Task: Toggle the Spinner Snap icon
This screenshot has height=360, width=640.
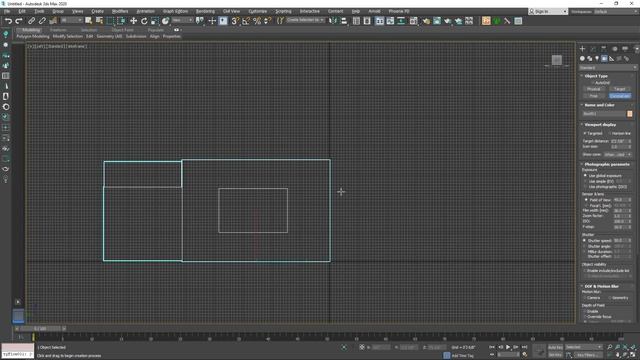Action: [268, 21]
